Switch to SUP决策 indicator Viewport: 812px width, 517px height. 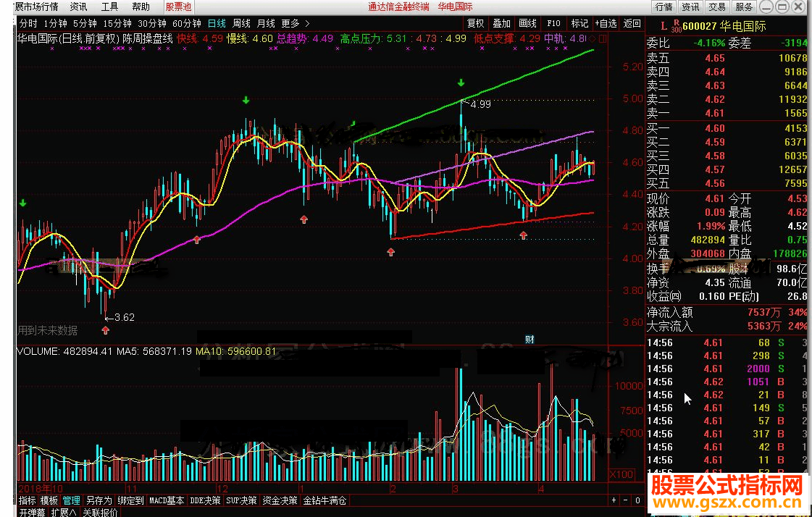[x=241, y=500]
